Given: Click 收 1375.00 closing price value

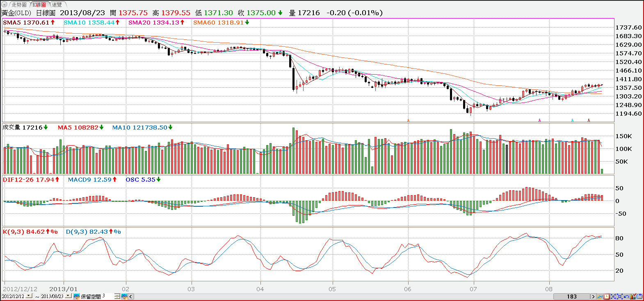Looking at the screenshot, I should click(x=260, y=13).
